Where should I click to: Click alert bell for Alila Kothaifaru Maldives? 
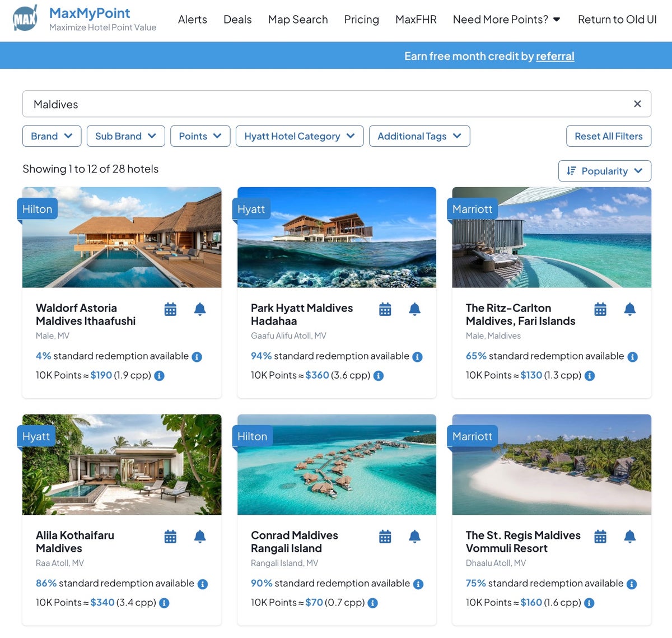click(200, 537)
